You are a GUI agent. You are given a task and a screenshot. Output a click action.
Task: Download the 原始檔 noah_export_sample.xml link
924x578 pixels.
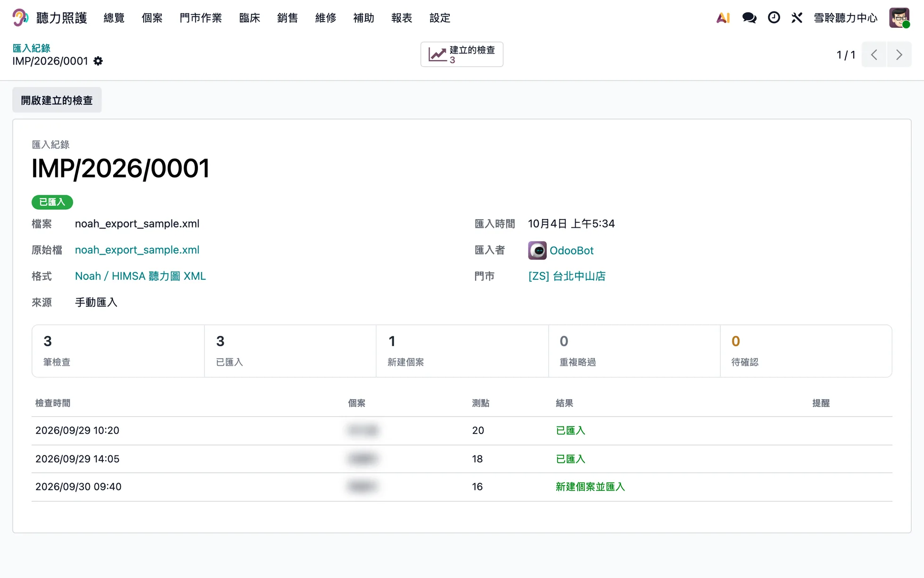[x=137, y=250]
